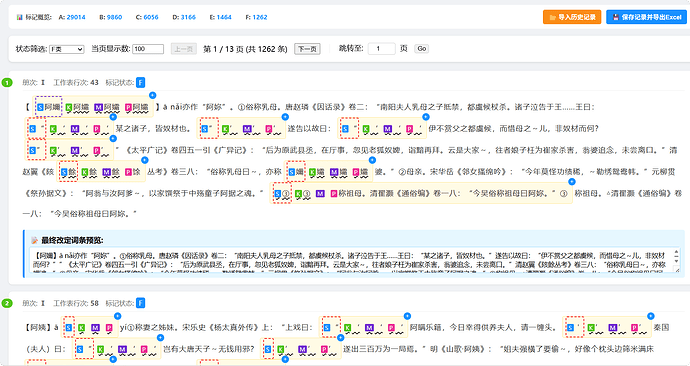Pick P option before 遂告以故曰
The height and width of the screenshot is (366, 690).
pos(273,129)
